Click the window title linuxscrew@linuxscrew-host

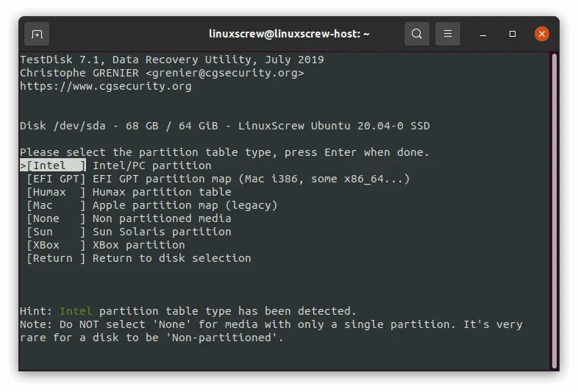[289, 34]
